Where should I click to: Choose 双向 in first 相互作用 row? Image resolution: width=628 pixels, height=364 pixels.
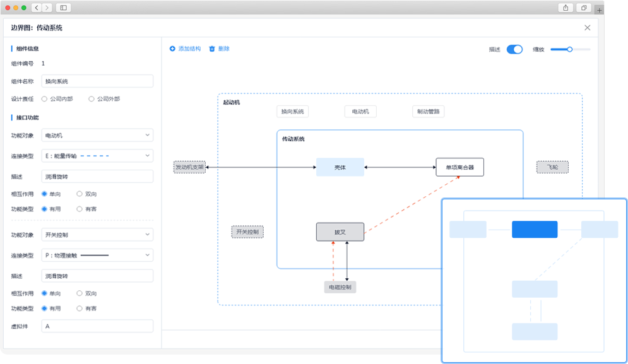coord(80,194)
